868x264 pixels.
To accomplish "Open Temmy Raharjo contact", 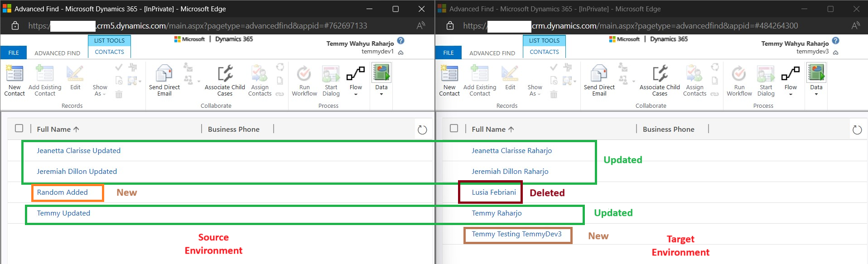I will pyautogui.click(x=497, y=213).
